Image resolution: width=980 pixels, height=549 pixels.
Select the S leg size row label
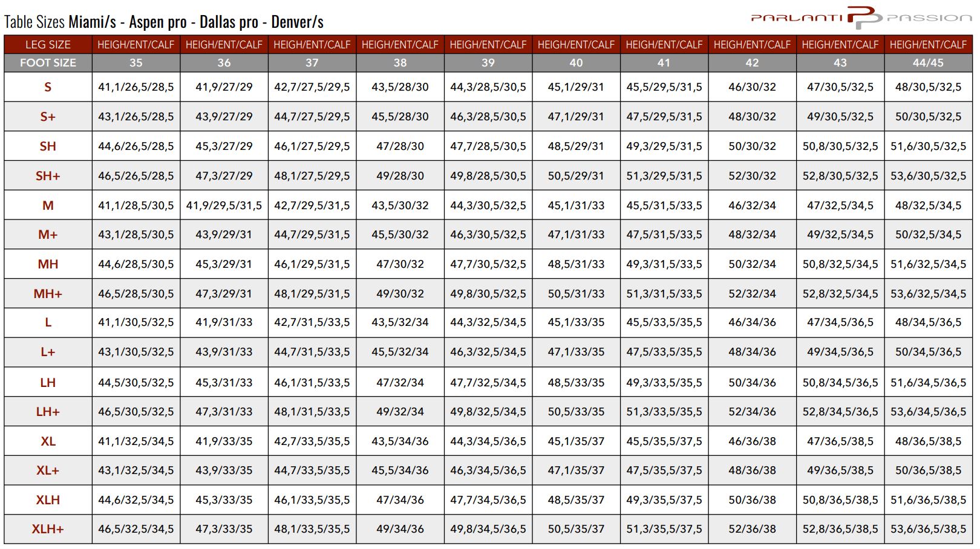click(48, 87)
